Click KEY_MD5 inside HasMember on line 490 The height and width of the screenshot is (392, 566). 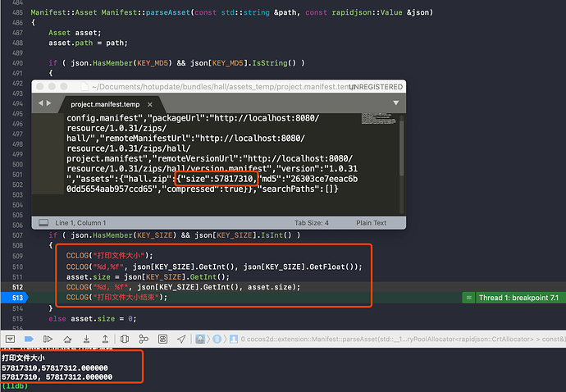tap(153, 63)
